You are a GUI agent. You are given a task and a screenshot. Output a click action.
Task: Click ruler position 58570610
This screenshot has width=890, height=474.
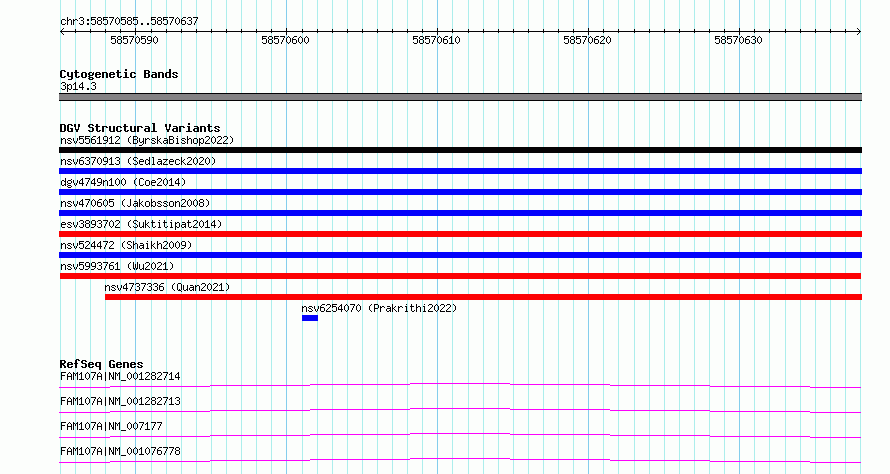click(x=436, y=40)
